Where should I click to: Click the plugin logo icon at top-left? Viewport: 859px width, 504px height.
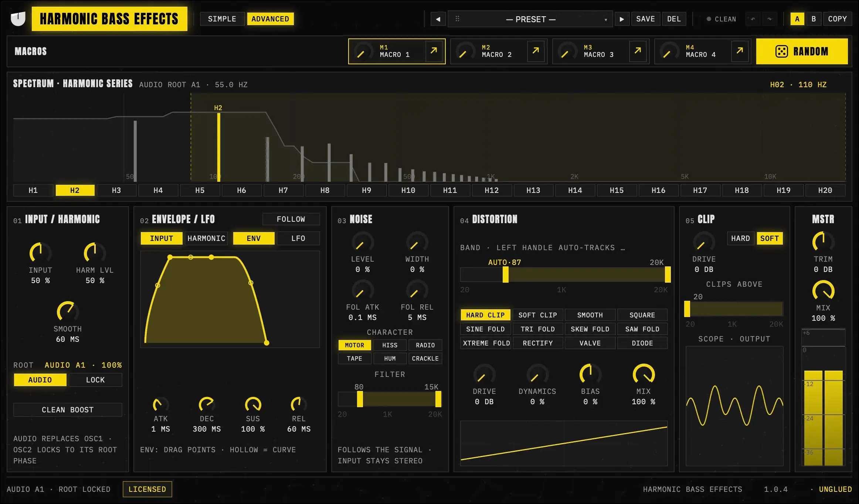click(x=18, y=19)
